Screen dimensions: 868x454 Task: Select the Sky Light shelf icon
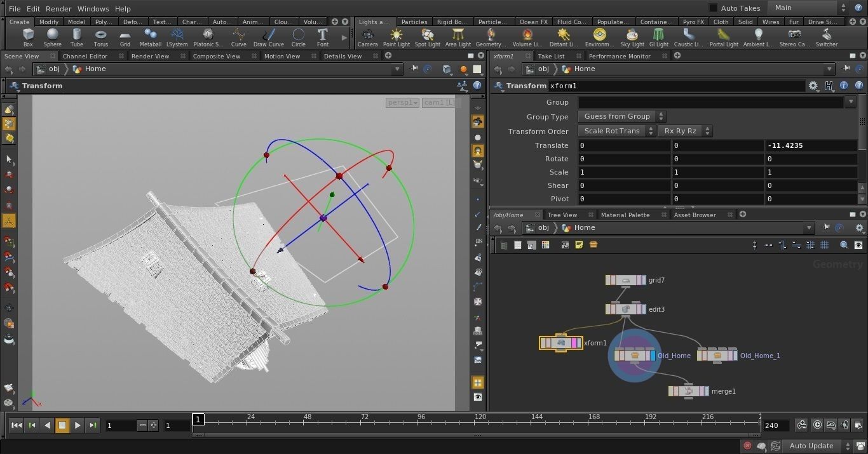click(632, 37)
